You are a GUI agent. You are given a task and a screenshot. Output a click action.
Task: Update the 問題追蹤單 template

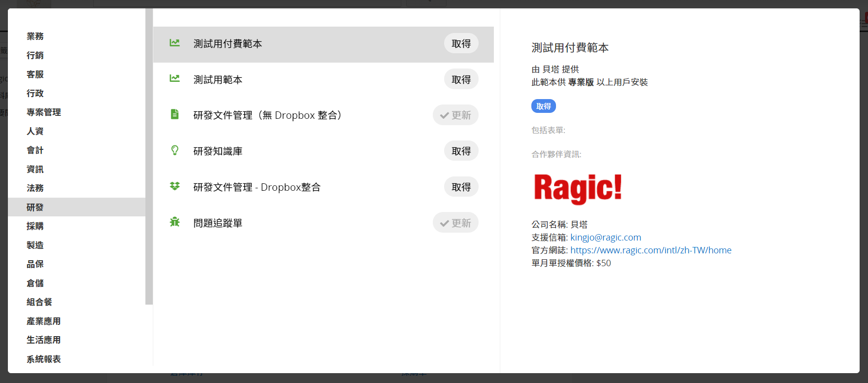pyautogui.click(x=455, y=223)
